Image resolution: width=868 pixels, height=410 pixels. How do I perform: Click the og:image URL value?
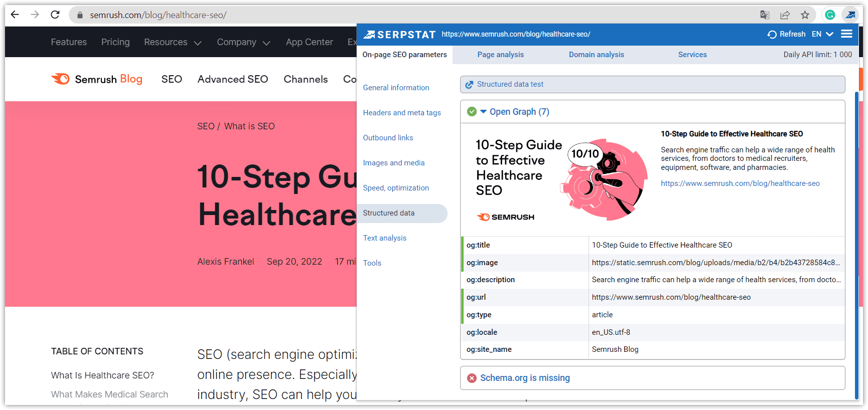tap(715, 263)
